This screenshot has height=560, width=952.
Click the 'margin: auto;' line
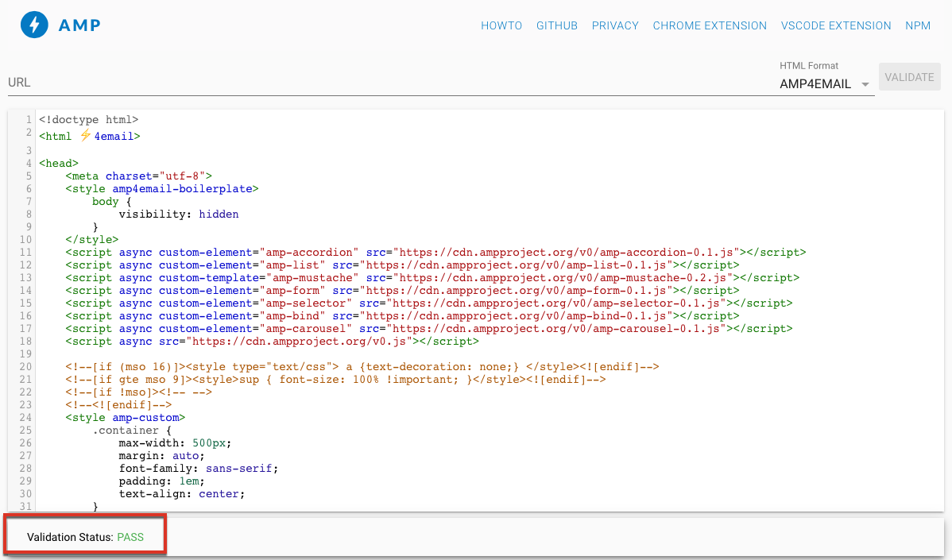click(162, 456)
